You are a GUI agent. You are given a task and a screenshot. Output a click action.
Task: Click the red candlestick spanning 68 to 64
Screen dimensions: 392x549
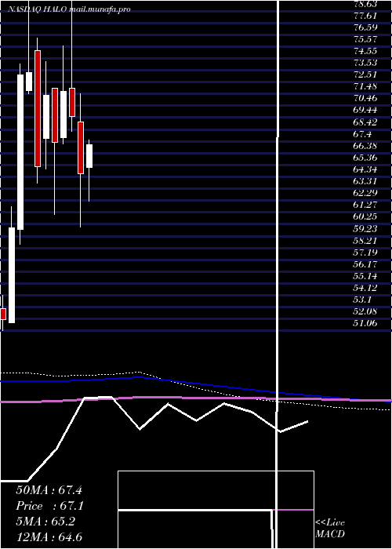(x=81, y=147)
